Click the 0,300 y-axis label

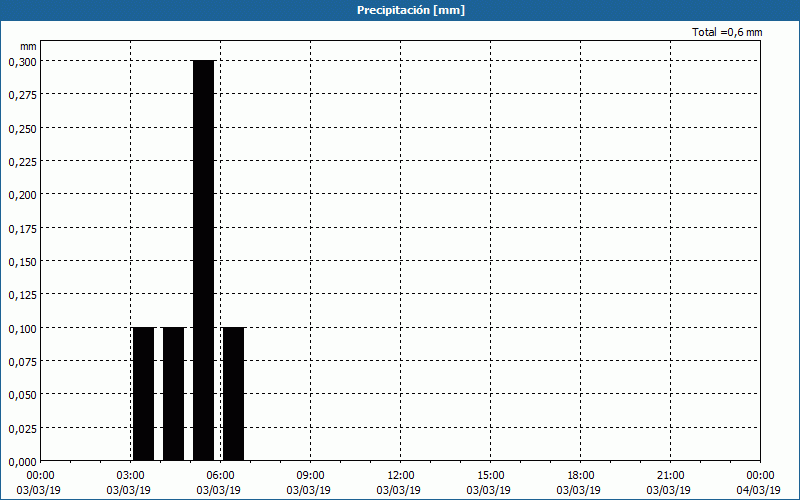(x=22, y=61)
